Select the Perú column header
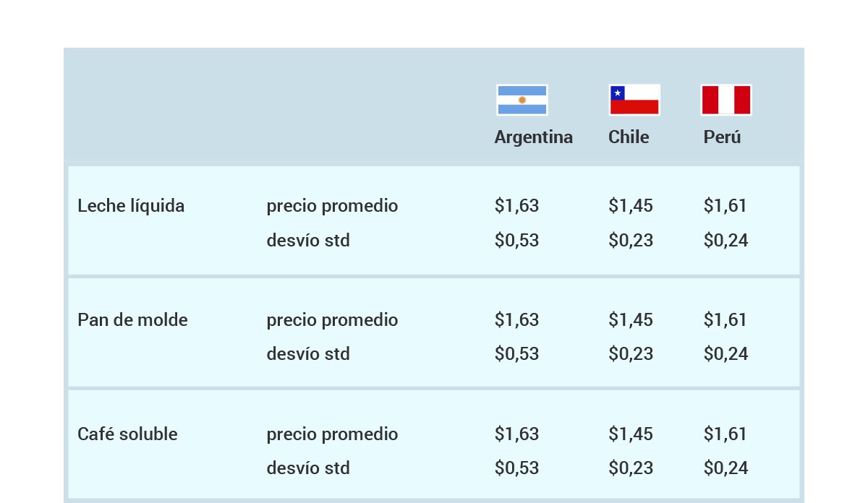Image resolution: width=868 pixels, height=503 pixels. click(x=722, y=137)
